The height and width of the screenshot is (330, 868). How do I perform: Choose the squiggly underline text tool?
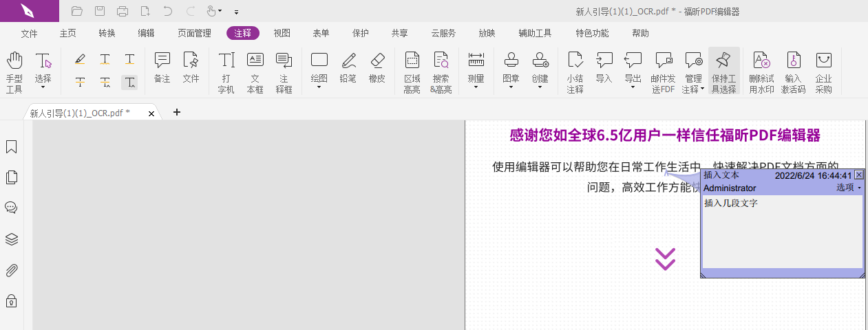click(x=105, y=59)
